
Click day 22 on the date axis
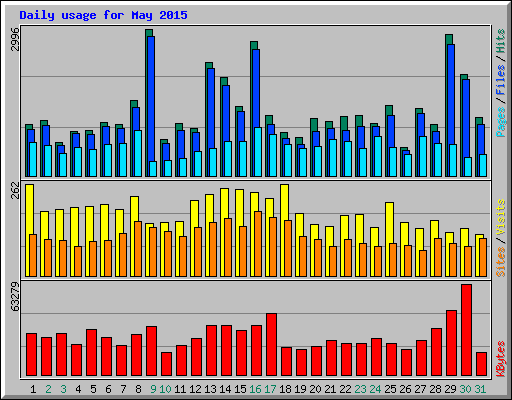tap(345, 389)
